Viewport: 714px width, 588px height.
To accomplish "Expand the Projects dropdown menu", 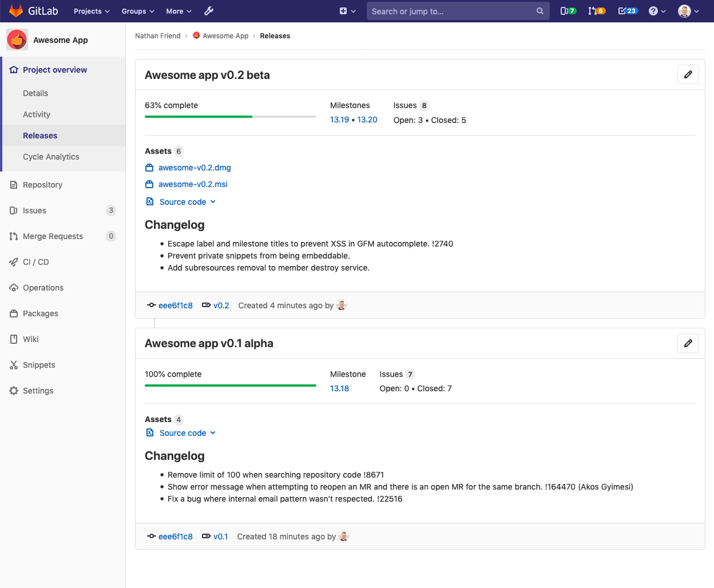I will [92, 11].
